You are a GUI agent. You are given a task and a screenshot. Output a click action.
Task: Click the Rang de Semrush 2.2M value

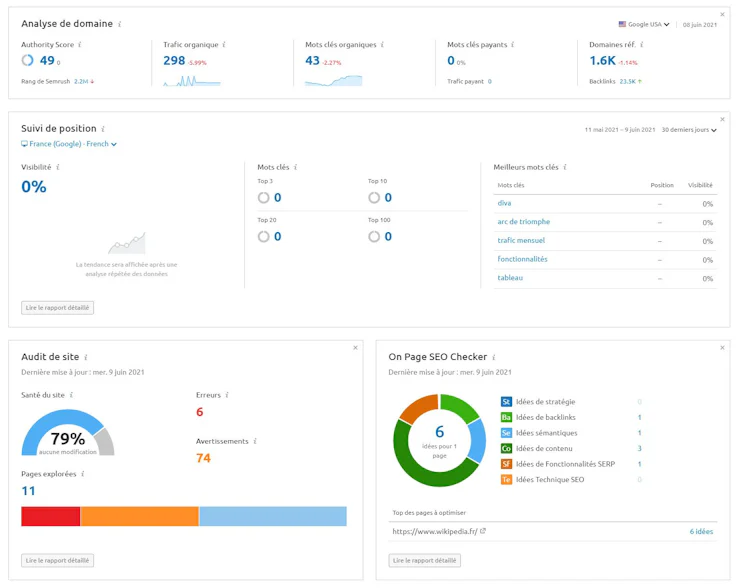[81, 82]
